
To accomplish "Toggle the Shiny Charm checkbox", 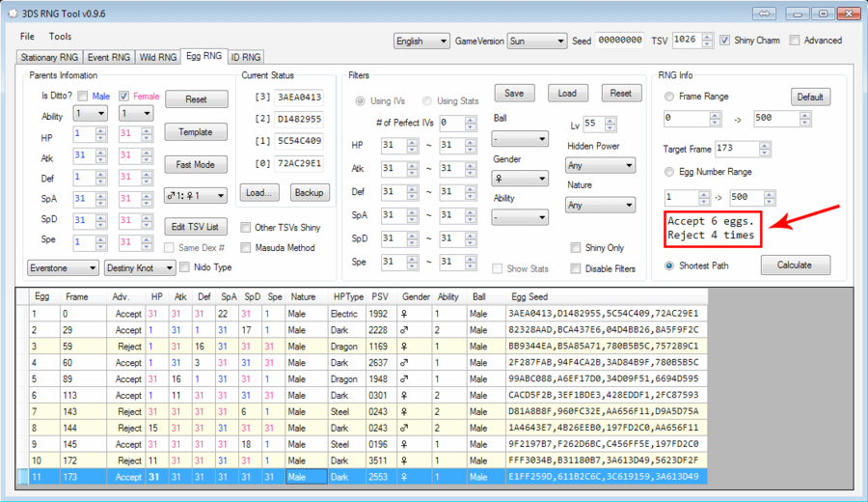I will [x=725, y=41].
